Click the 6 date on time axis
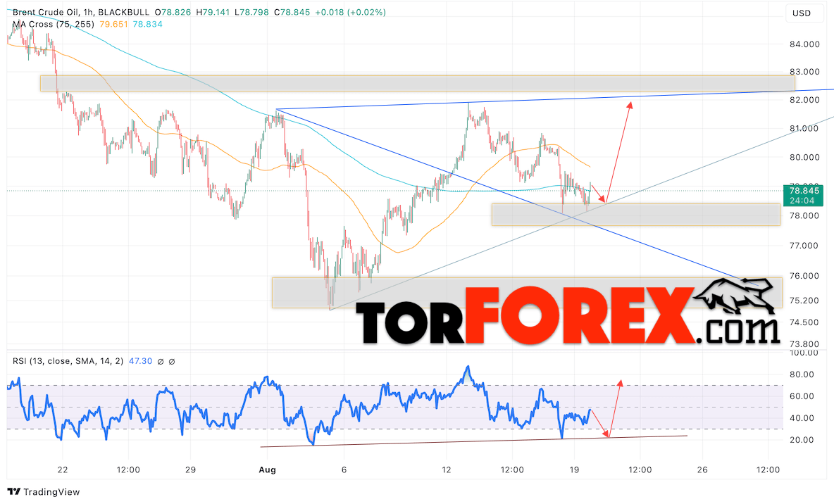The image size is (834, 504). (x=344, y=470)
